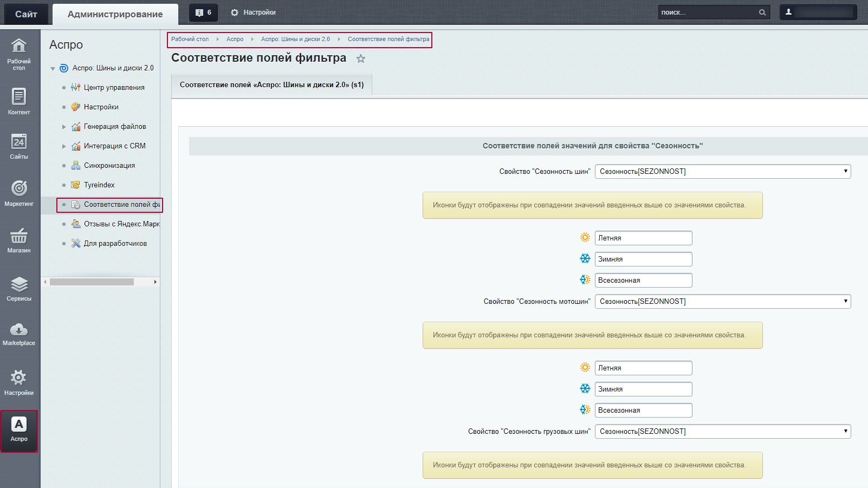
Task: Click the Синхронизация icon in tree
Action: tap(76, 165)
